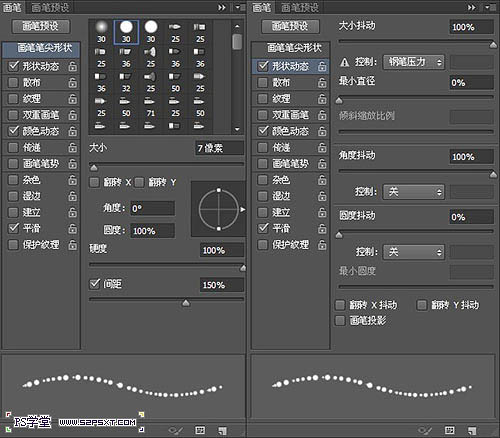
Task: Click lock icon beside 形状动态 in right panel
Action: pyautogui.click(x=322, y=66)
